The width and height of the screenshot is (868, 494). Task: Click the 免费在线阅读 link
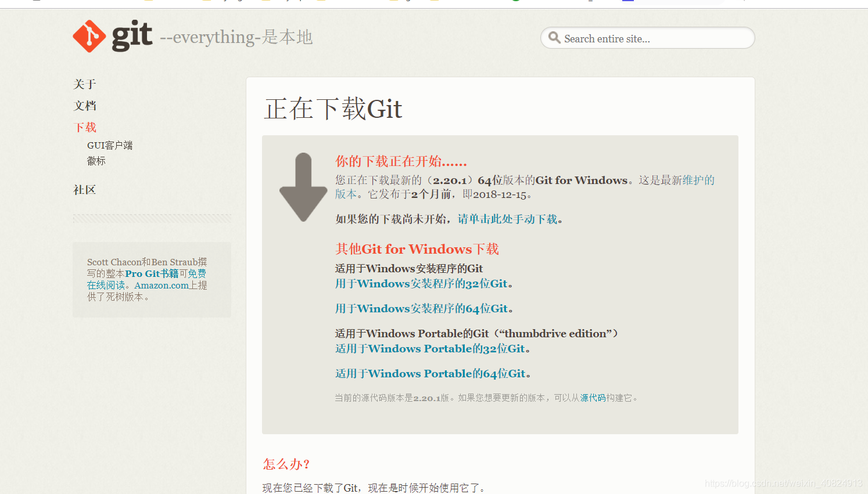[146, 279]
